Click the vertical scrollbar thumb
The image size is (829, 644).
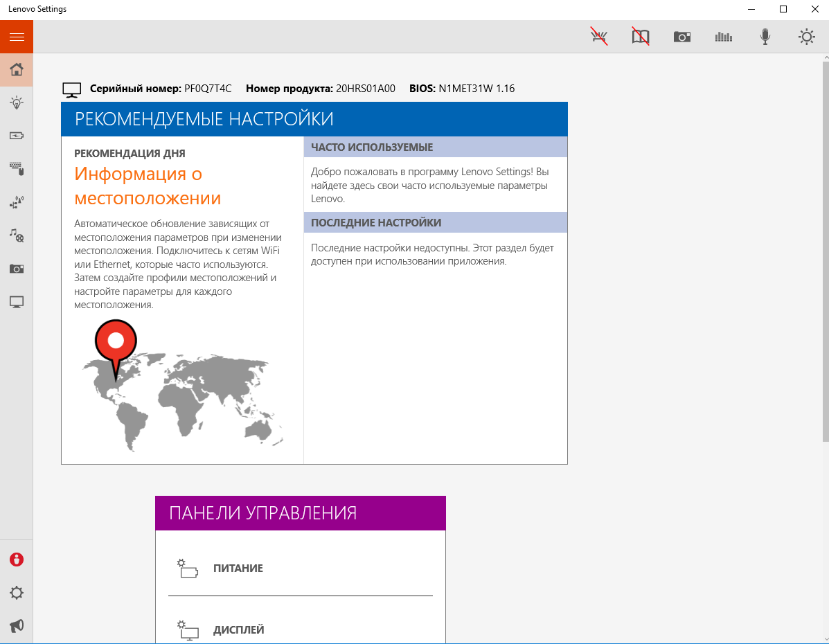point(826,251)
